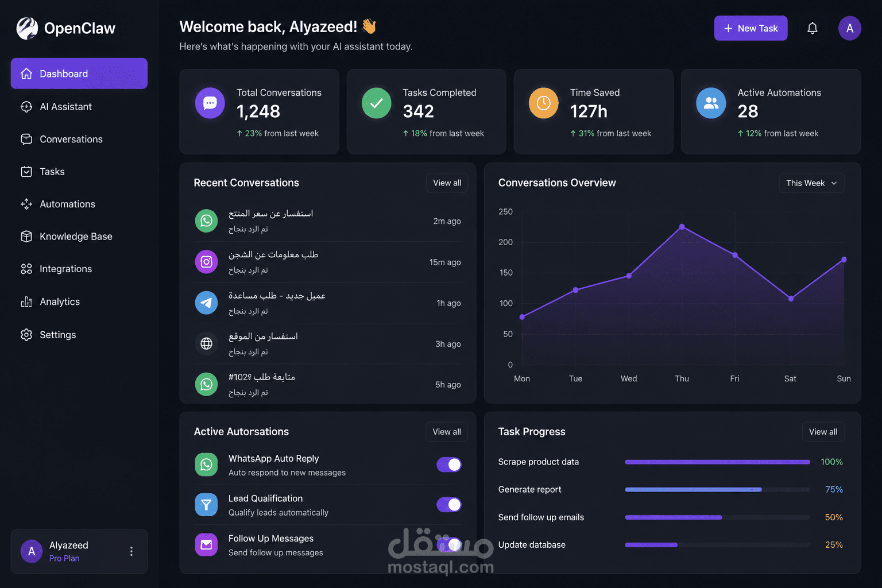Disable the Lead Qualification automation switch

(449, 505)
